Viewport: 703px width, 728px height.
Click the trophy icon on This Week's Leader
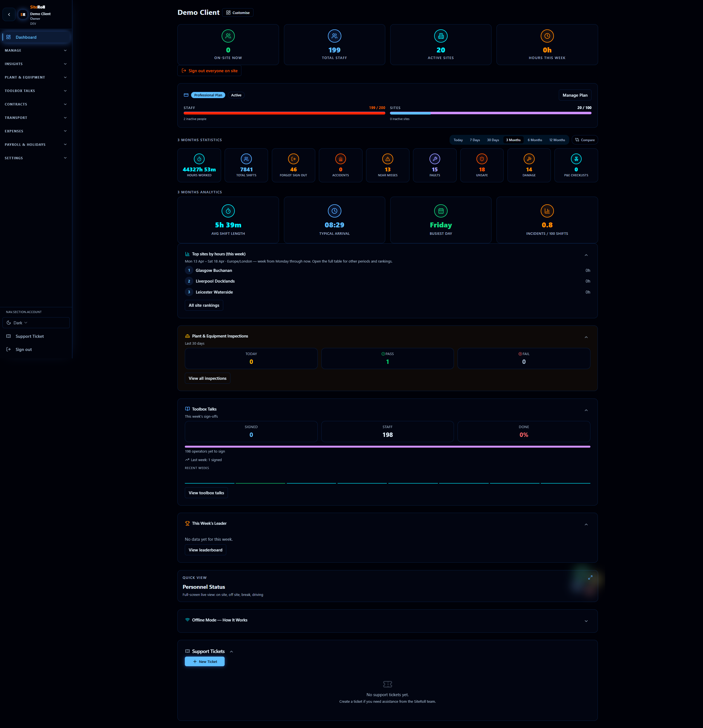[x=187, y=523]
